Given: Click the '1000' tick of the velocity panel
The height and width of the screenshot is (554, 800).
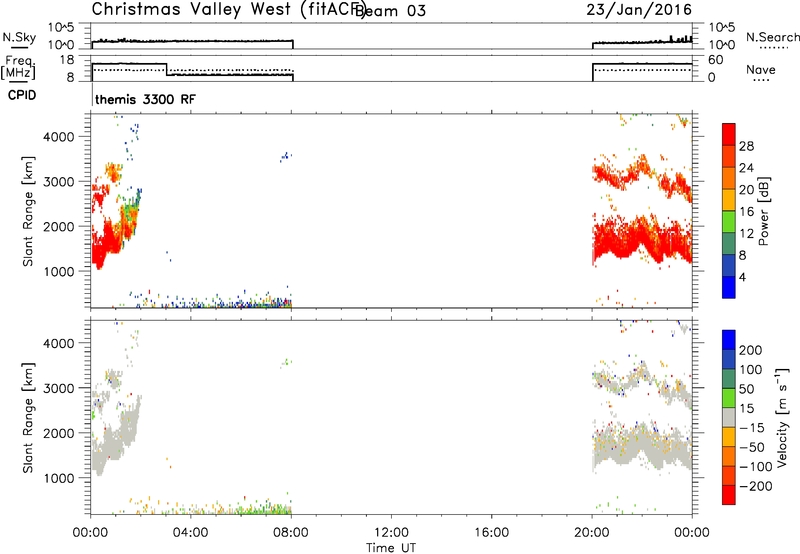Looking at the screenshot, I should 59,478.
